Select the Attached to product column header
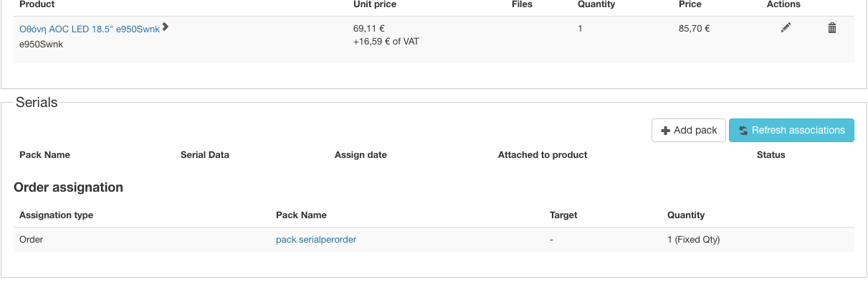The image size is (868, 285). [x=543, y=155]
